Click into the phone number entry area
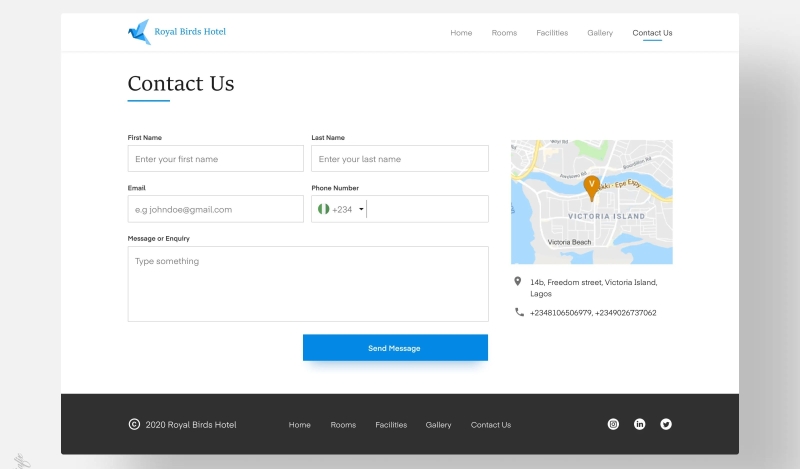 point(427,209)
